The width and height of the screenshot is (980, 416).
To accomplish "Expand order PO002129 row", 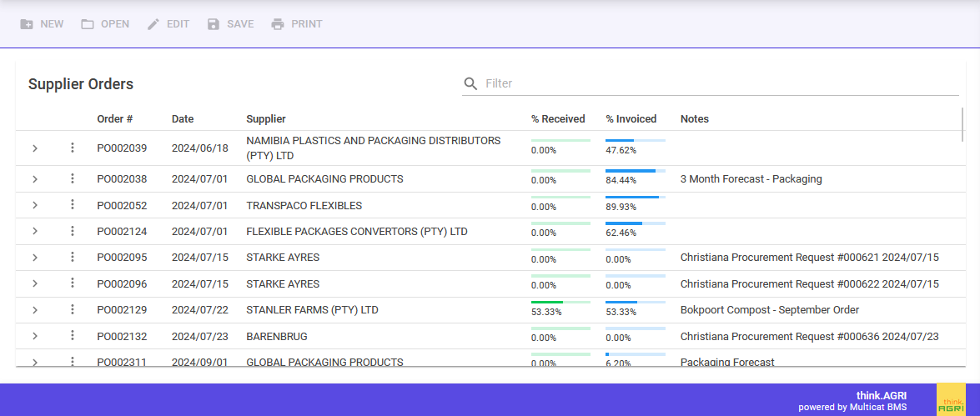I will coord(35,310).
